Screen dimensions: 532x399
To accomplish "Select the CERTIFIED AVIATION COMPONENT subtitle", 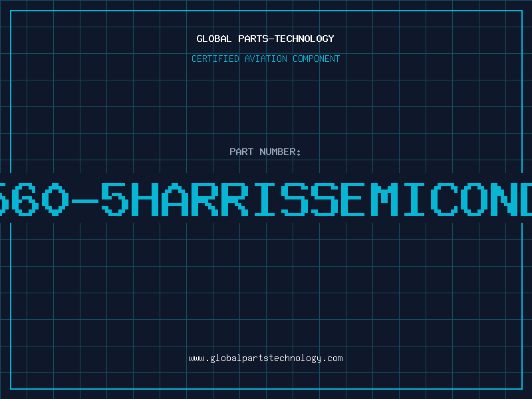I will [265, 59].
